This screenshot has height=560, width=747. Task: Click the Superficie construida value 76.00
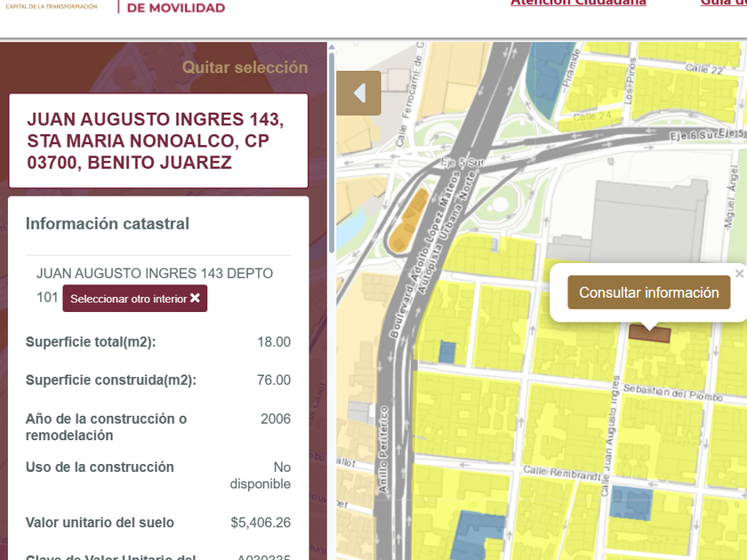click(x=273, y=380)
